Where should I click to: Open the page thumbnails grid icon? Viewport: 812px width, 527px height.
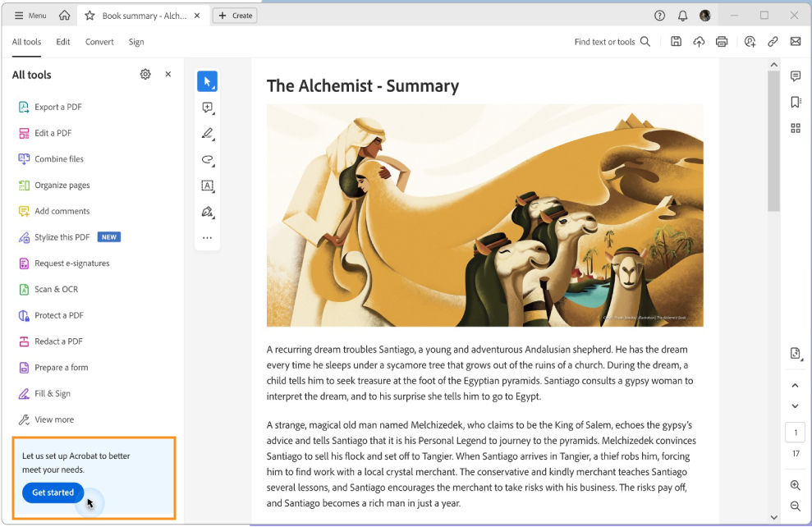tap(796, 128)
